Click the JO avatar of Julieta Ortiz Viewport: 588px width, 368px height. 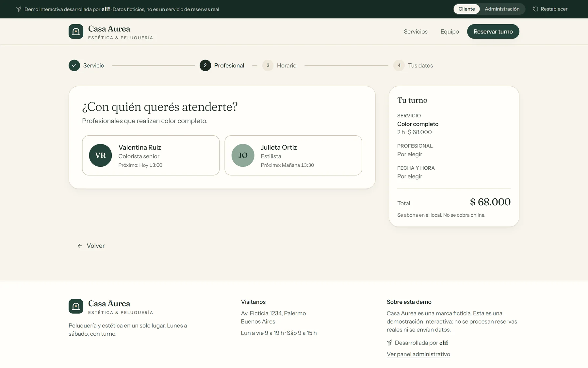(243, 155)
